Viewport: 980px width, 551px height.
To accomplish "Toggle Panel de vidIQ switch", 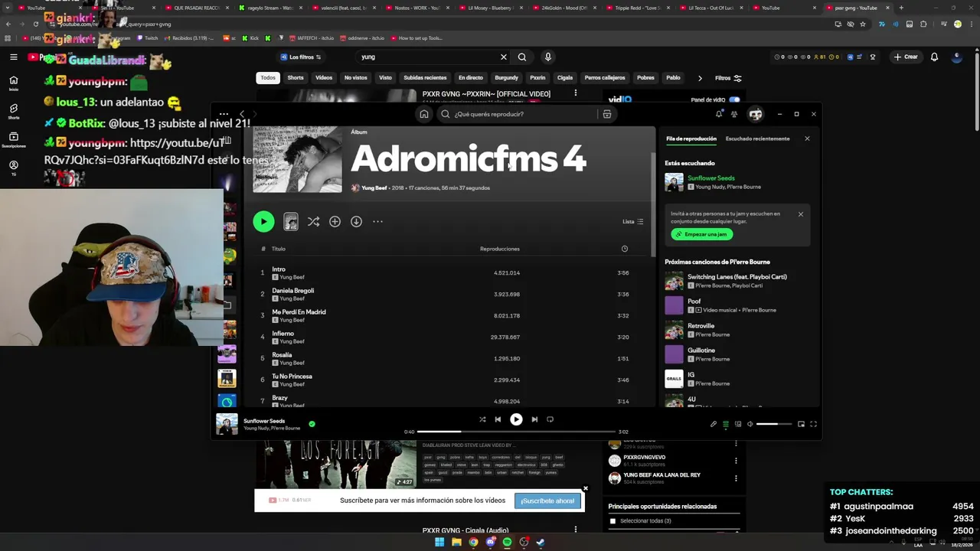I will (734, 99).
